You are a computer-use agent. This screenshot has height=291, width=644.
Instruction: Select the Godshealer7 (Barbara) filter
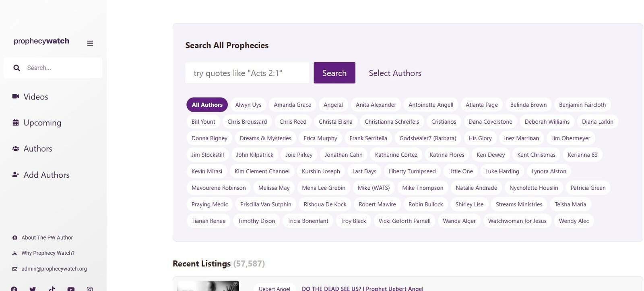click(428, 138)
